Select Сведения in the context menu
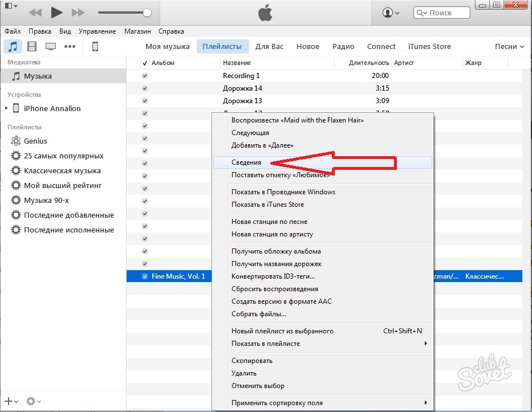Screen dimensions: 532x412 tap(246, 162)
